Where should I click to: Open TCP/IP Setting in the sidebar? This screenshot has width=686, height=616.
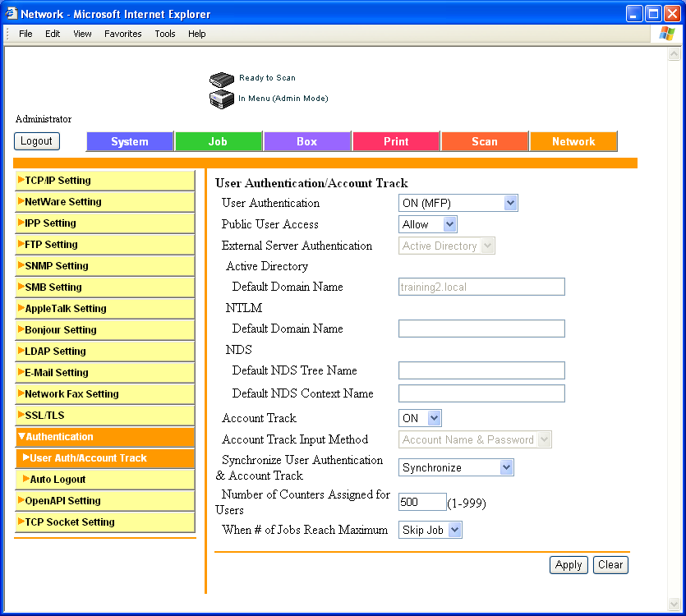point(105,180)
